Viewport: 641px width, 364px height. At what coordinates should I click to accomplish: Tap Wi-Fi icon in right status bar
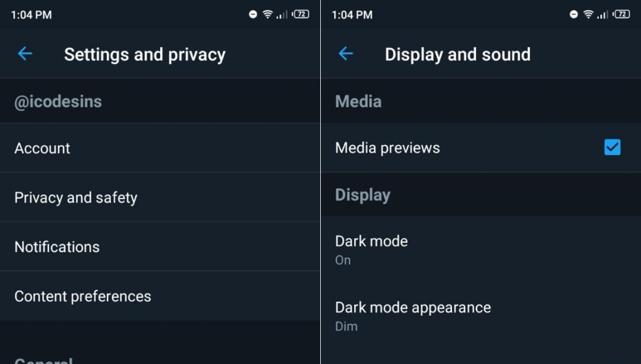click(588, 14)
